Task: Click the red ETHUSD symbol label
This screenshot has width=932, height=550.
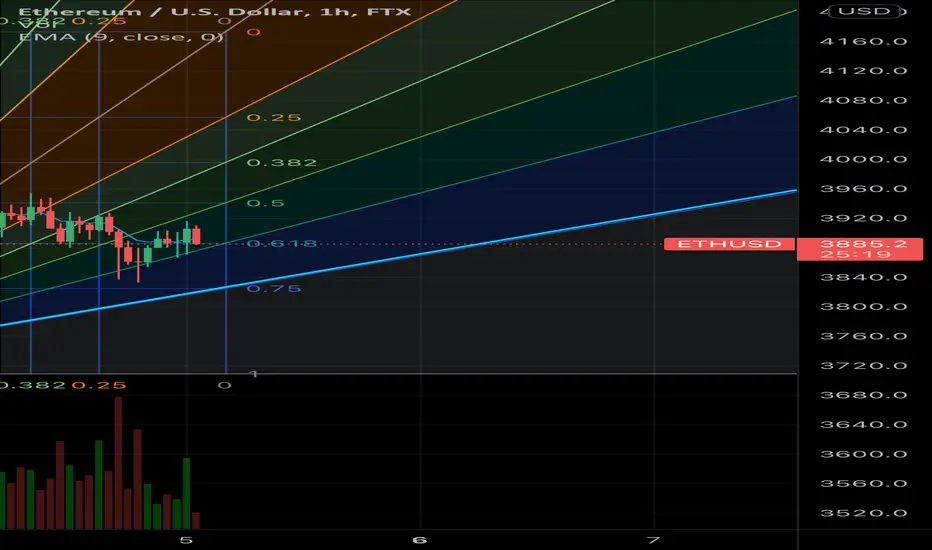Action: [729, 244]
